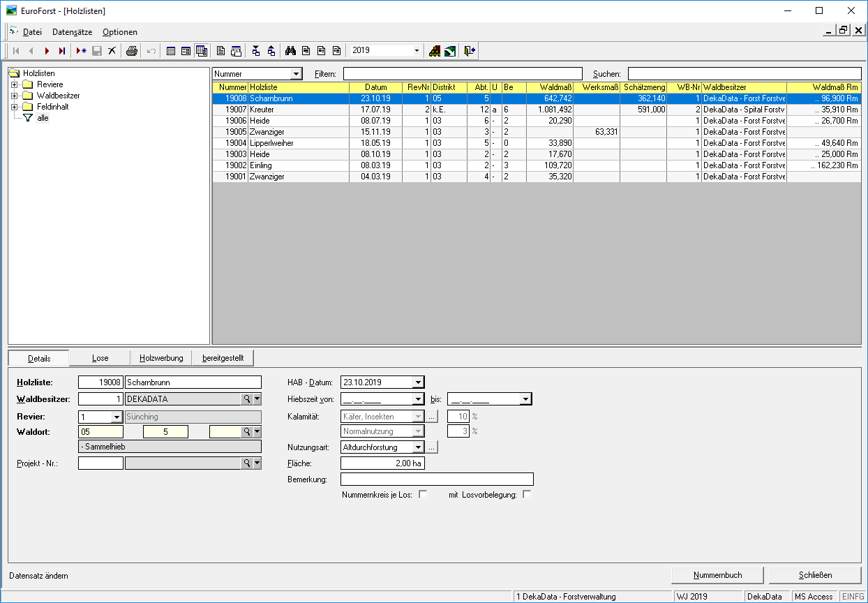
Task: Print using the printer toolbar icon
Action: 132,51
